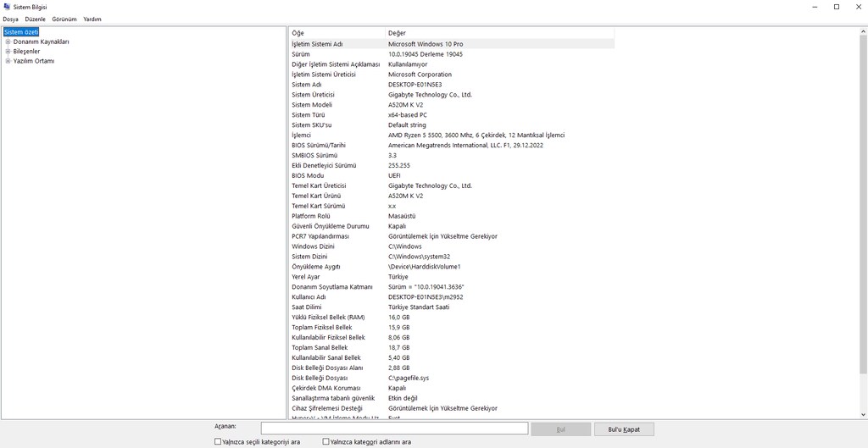Open the Yardım menu

92,19
